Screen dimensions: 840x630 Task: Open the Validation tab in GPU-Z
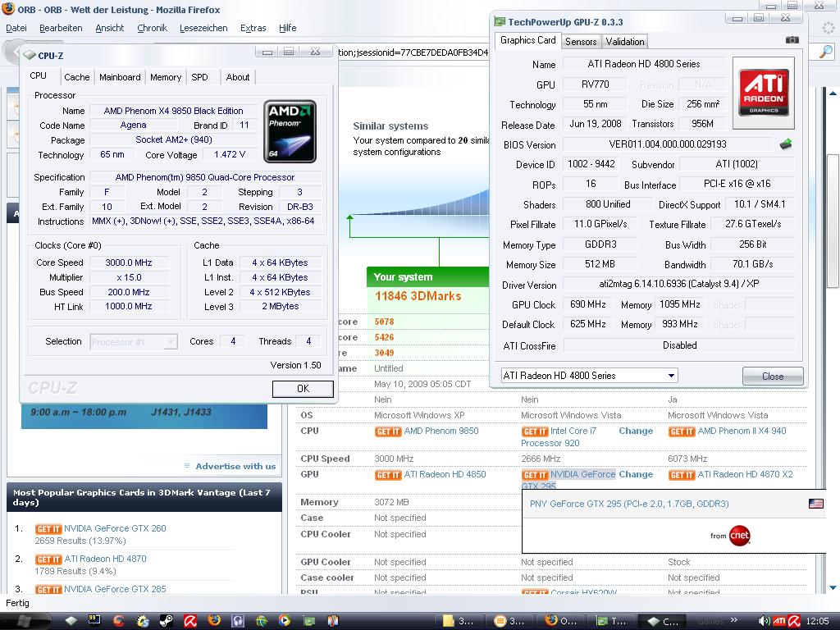(624, 41)
